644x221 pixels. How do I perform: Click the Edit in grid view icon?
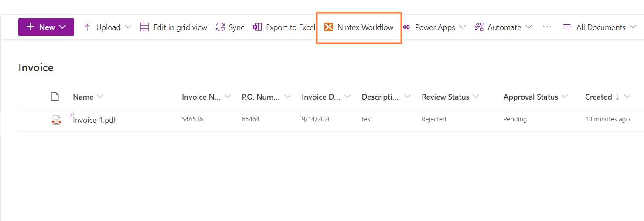[x=144, y=27]
